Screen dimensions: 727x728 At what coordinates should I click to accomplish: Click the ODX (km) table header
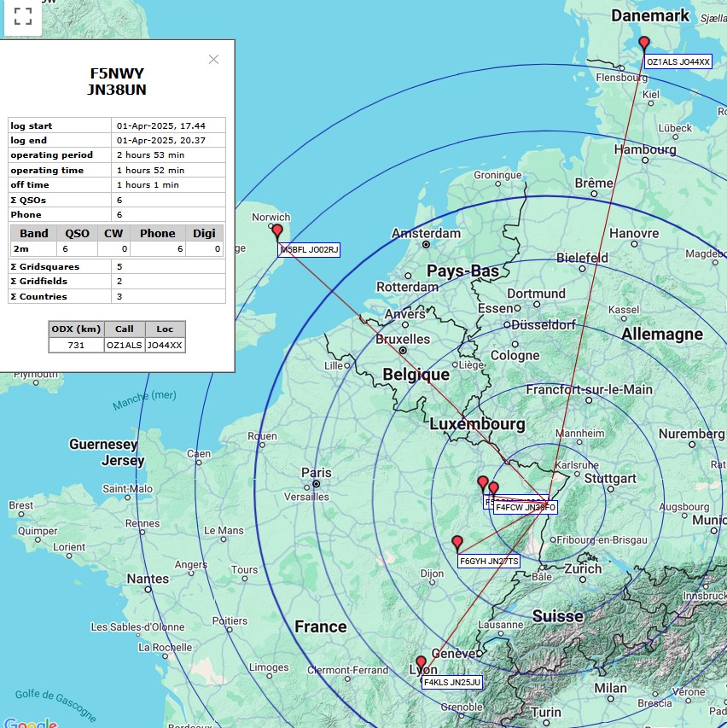[77, 329]
